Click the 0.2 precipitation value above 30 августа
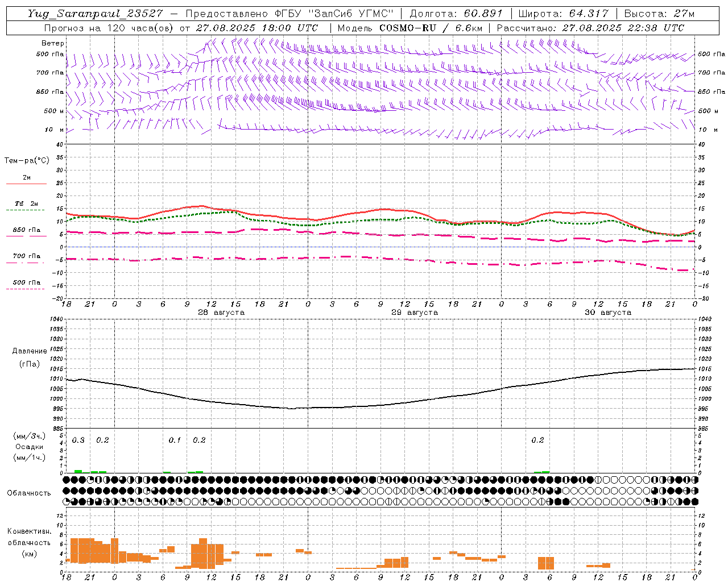 pos(537,440)
